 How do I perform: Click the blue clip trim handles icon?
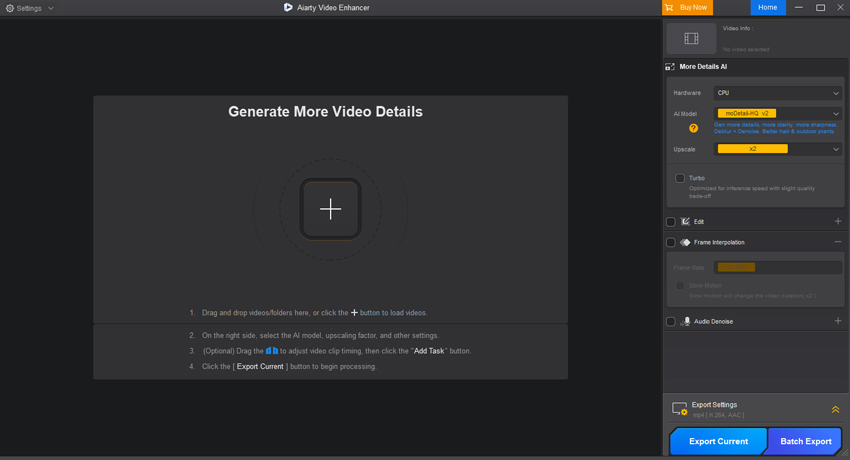(272, 351)
